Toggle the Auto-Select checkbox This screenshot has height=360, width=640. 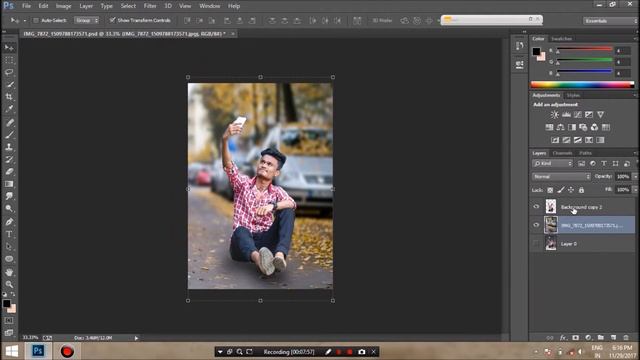point(36,20)
